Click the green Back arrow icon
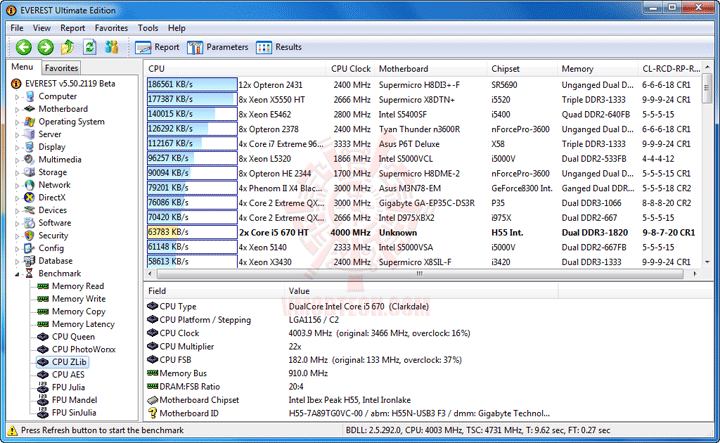The height and width of the screenshot is (443, 720). (23, 47)
